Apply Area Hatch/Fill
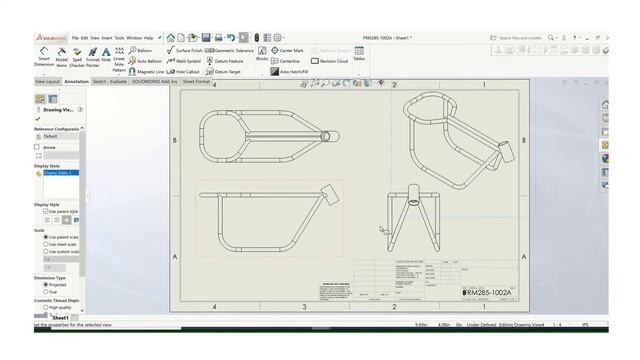The image size is (640, 360). [x=289, y=72]
